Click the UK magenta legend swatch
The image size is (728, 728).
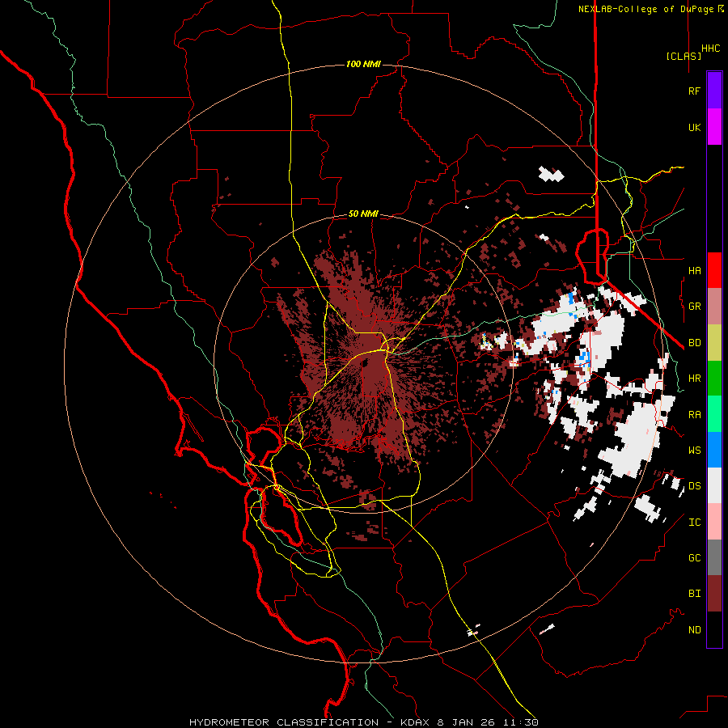pos(714,127)
